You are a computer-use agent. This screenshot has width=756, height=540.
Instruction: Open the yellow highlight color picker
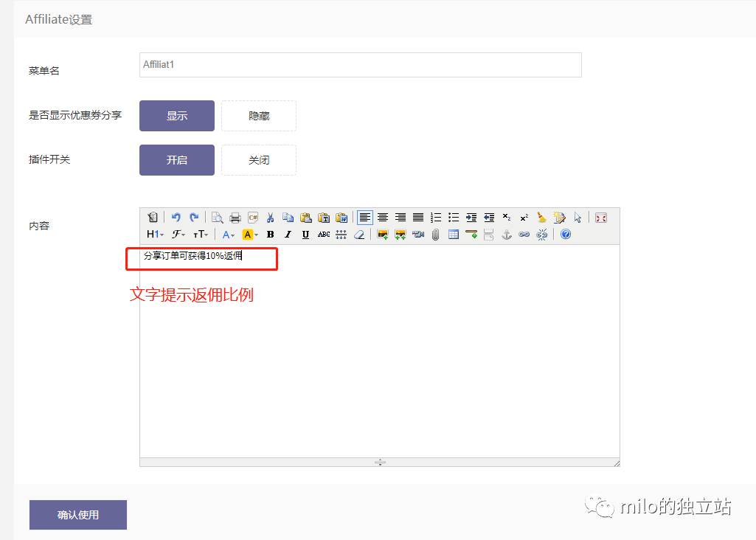[250, 235]
